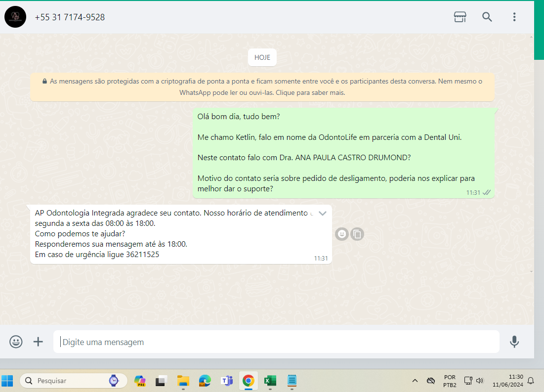This screenshot has height=392, width=544.
Task: Click the scroll-up arrow of the chat scrollbar
Action: (x=532, y=37)
